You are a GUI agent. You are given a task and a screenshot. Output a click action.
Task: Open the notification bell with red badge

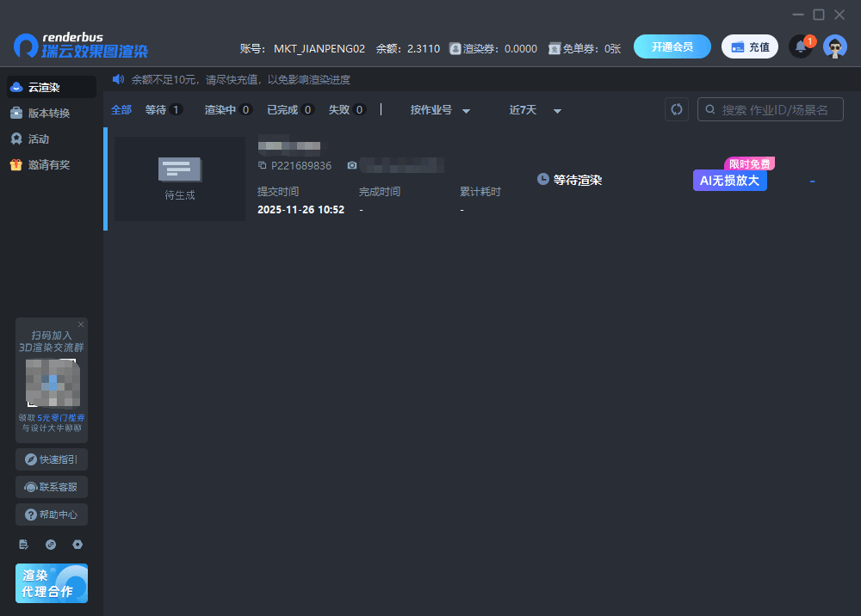[x=800, y=46]
